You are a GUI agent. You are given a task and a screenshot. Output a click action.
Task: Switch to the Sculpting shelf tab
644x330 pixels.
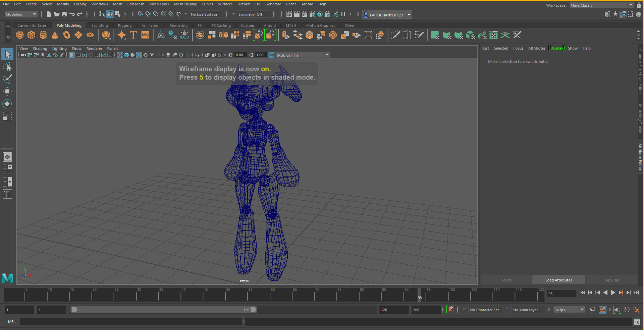pos(100,25)
